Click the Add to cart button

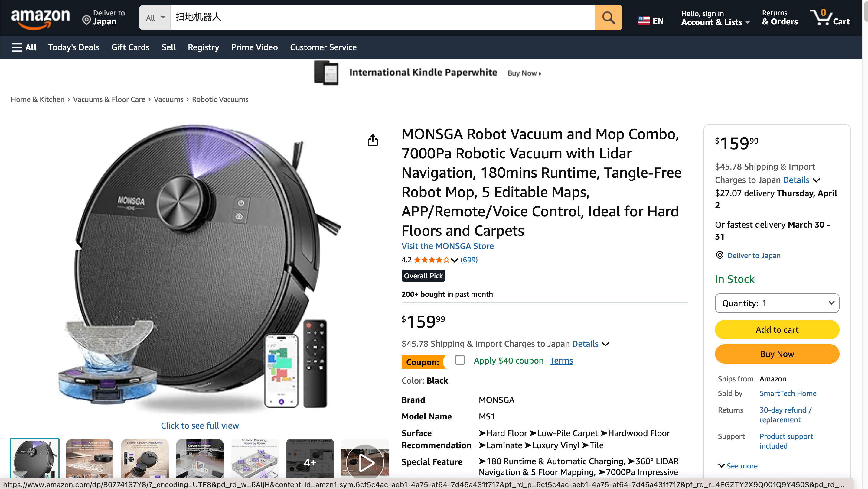point(777,330)
